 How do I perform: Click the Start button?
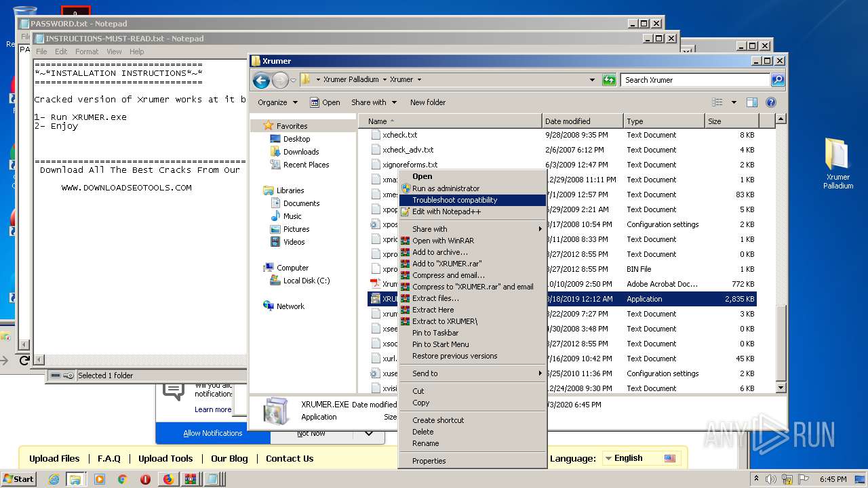tap(20, 479)
